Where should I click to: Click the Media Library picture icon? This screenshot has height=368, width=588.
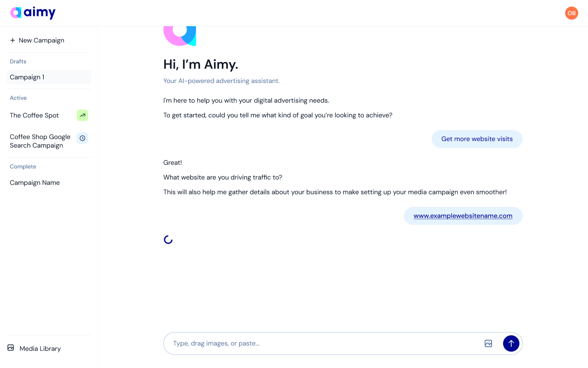tap(11, 348)
